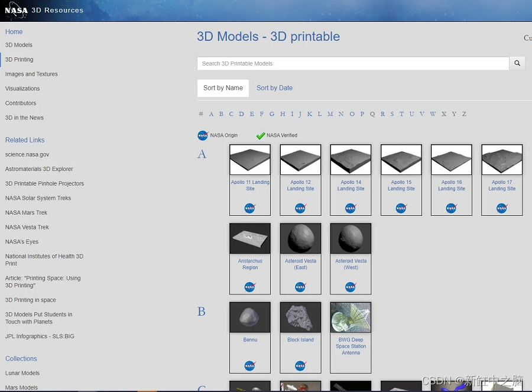
Task: Open NASA Vesta Trek link
Action: coord(27,228)
